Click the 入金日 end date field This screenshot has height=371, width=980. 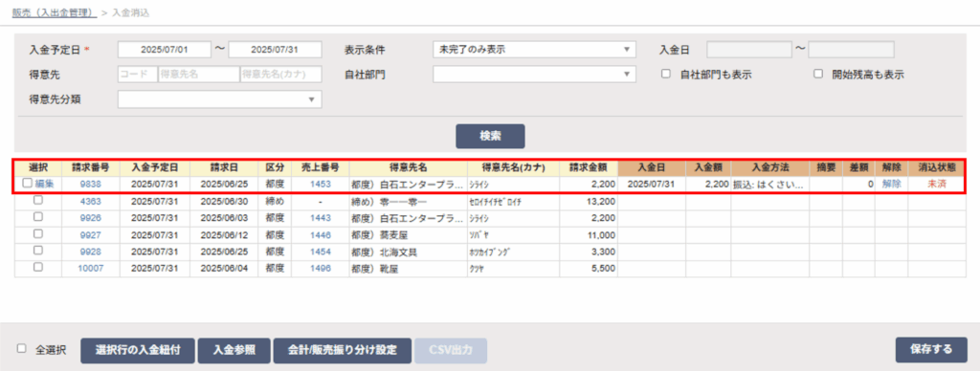851,50
